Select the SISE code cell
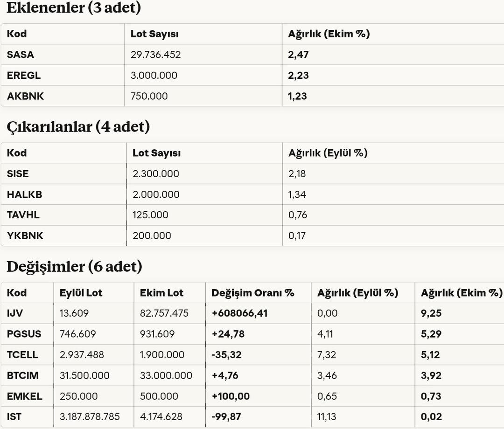Viewport: 504px width, 429px height. pos(18,174)
